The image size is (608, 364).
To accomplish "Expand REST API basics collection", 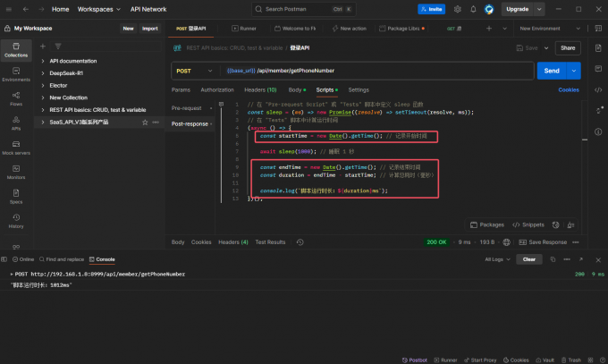I will pos(43,110).
